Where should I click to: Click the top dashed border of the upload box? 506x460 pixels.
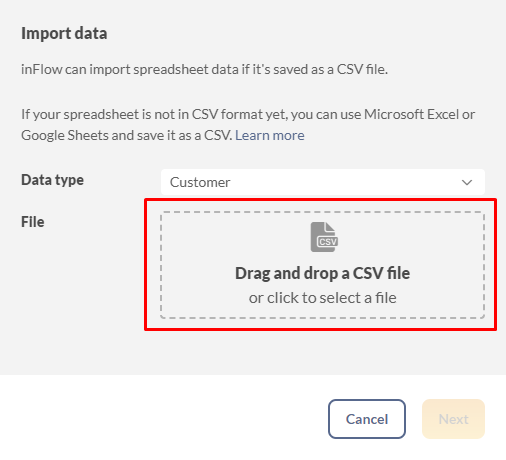tap(322, 212)
